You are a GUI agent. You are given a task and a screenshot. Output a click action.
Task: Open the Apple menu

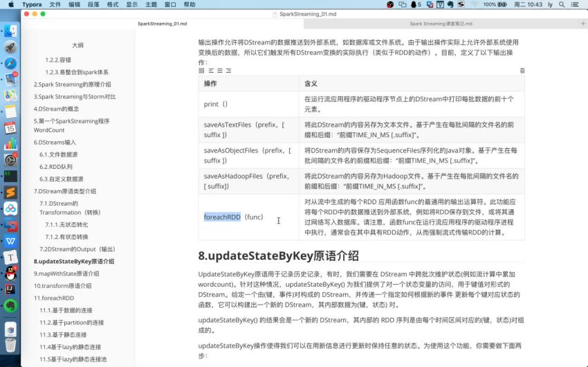(11, 5)
